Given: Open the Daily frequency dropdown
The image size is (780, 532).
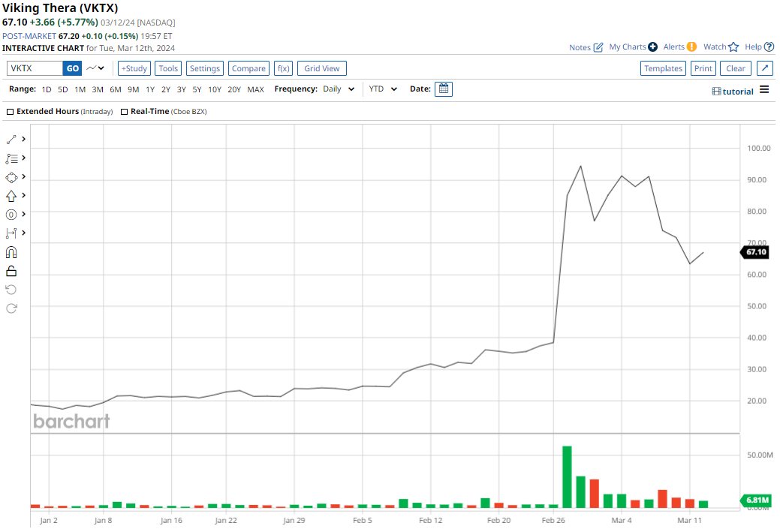Looking at the screenshot, I should pos(339,89).
